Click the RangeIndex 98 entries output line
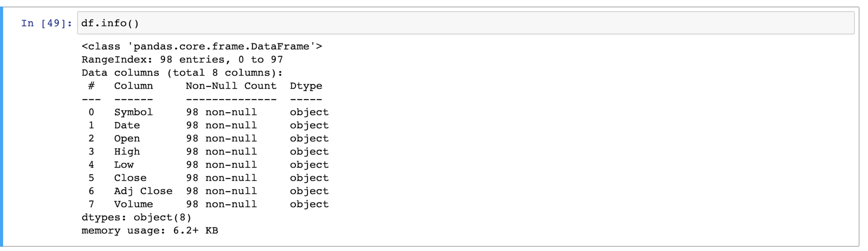868x251 pixels. pos(182,60)
